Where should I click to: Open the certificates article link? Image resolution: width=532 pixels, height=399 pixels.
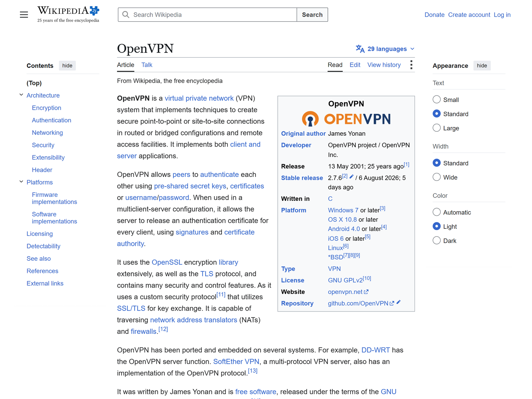point(247,186)
